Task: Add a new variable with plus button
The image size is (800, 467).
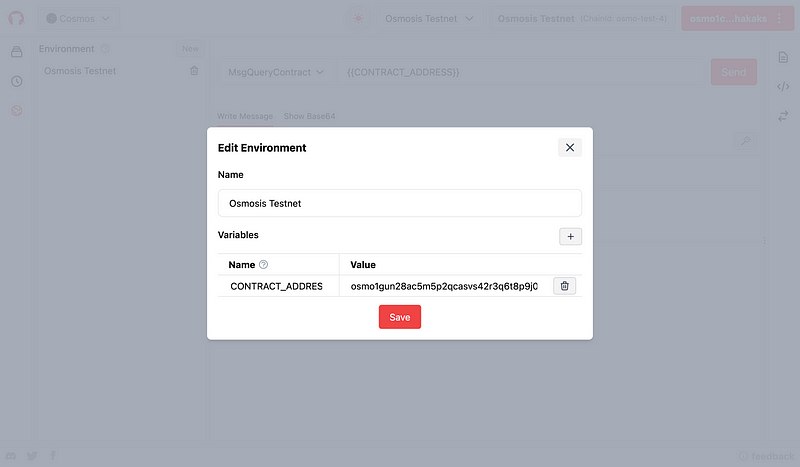Action: pos(570,236)
